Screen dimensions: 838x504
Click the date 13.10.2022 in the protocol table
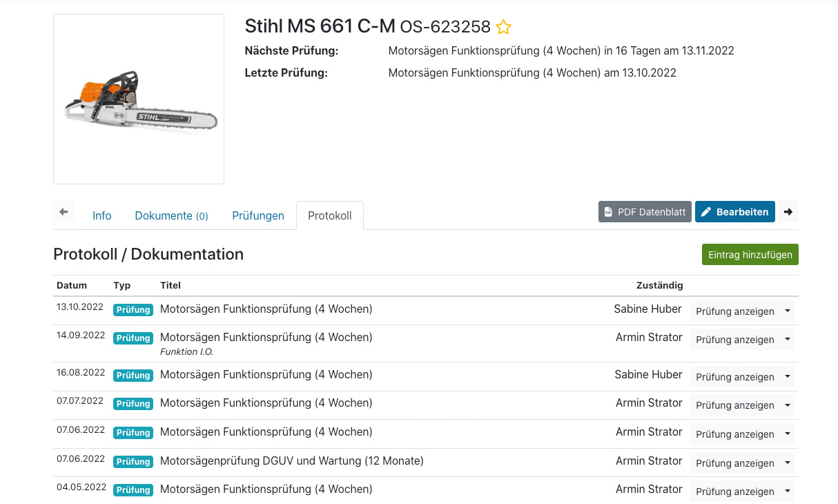(x=81, y=307)
